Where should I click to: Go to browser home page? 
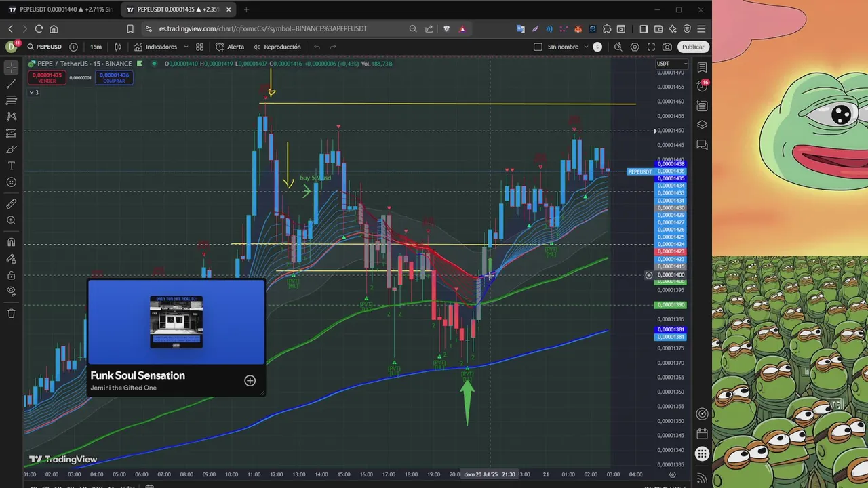click(54, 28)
